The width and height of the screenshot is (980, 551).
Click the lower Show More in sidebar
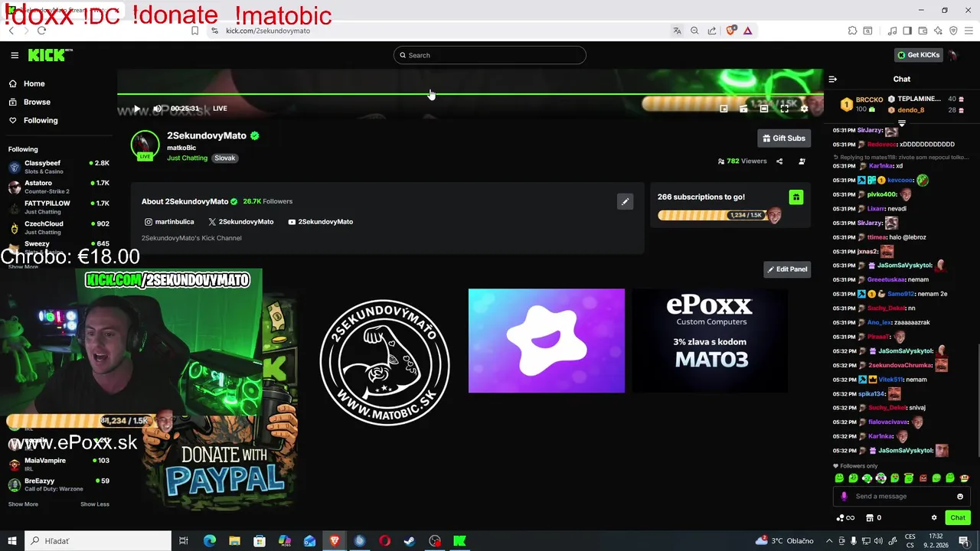[23, 504]
